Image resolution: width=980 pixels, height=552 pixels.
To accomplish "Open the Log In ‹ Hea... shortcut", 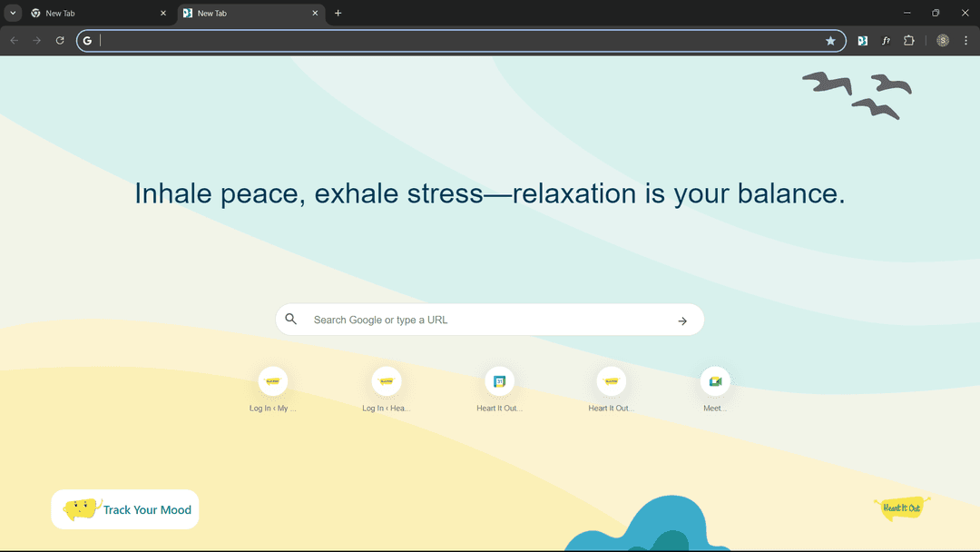I will pyautogui.click(x=387, y=389).
